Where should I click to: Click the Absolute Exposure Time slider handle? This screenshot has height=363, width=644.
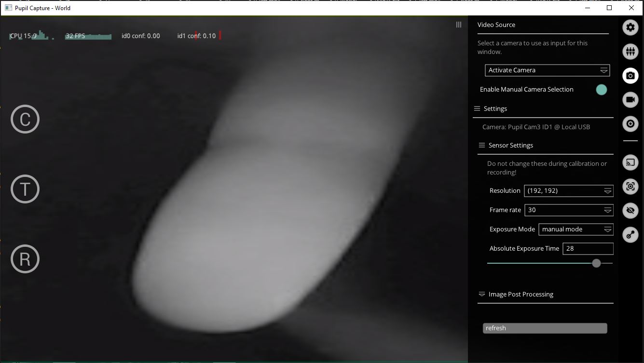[x=596, y=263]
